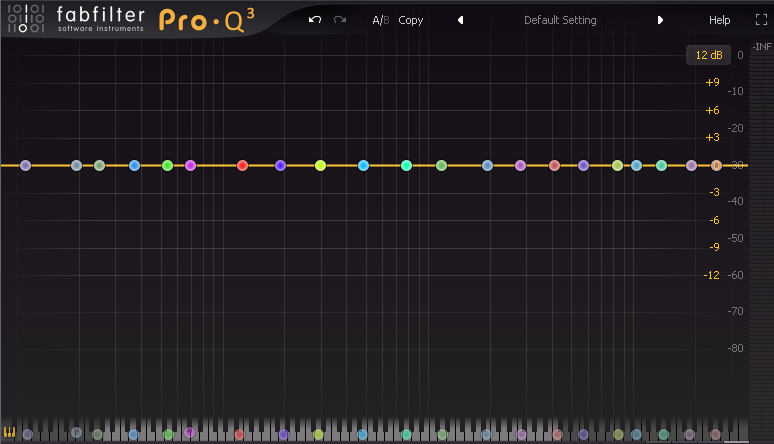
Task: Toggle full screen mode icon
Action: [x=761, y=20]
